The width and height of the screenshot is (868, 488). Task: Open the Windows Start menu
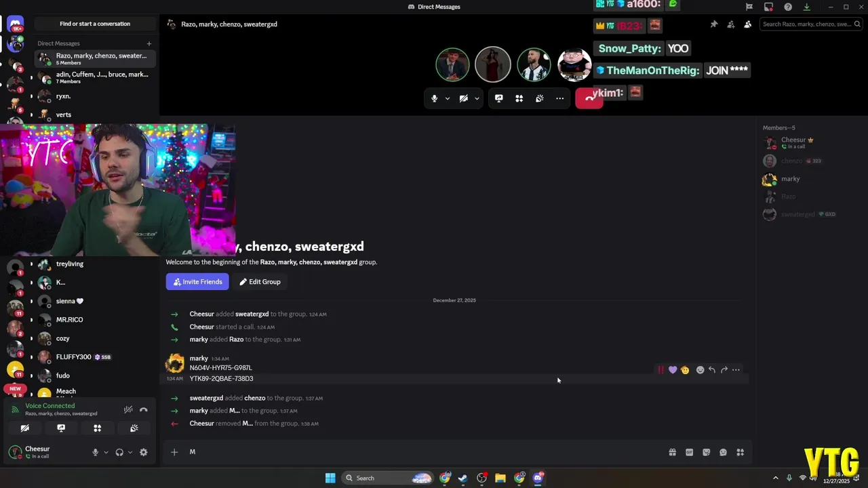(x=330, y=478)
